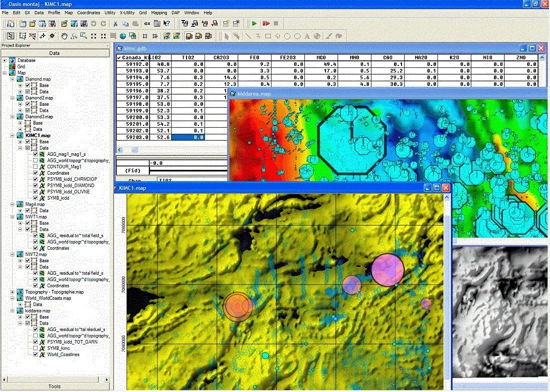Click the GX run icon in toolbar
Screen dimensions: 550x392
tap(147, 23)
